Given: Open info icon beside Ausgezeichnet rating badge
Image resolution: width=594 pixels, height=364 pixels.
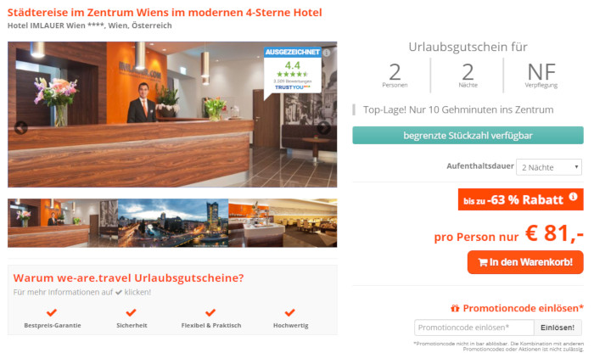Looking at the screenshot, I should tap(327, 53).
